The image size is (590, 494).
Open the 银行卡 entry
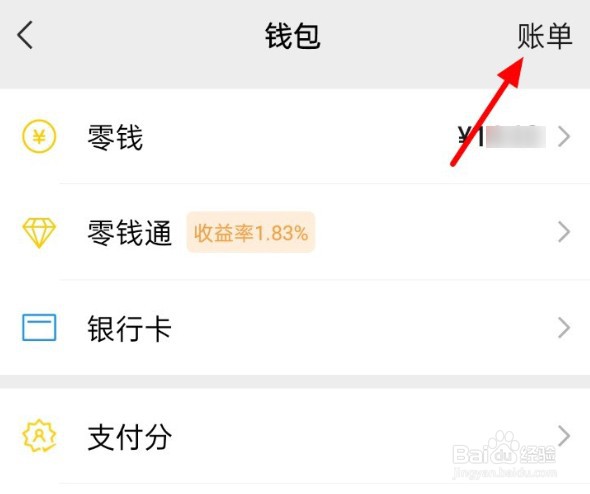(295, 328)
